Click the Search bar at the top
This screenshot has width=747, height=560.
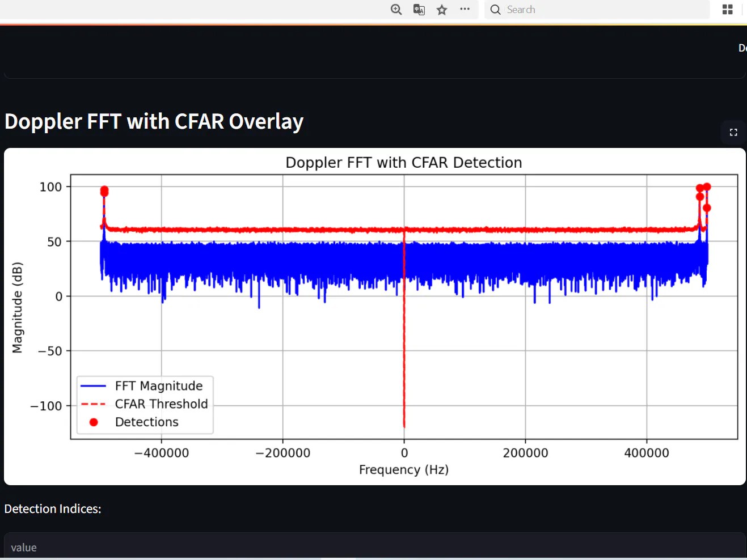pos(567,10)
